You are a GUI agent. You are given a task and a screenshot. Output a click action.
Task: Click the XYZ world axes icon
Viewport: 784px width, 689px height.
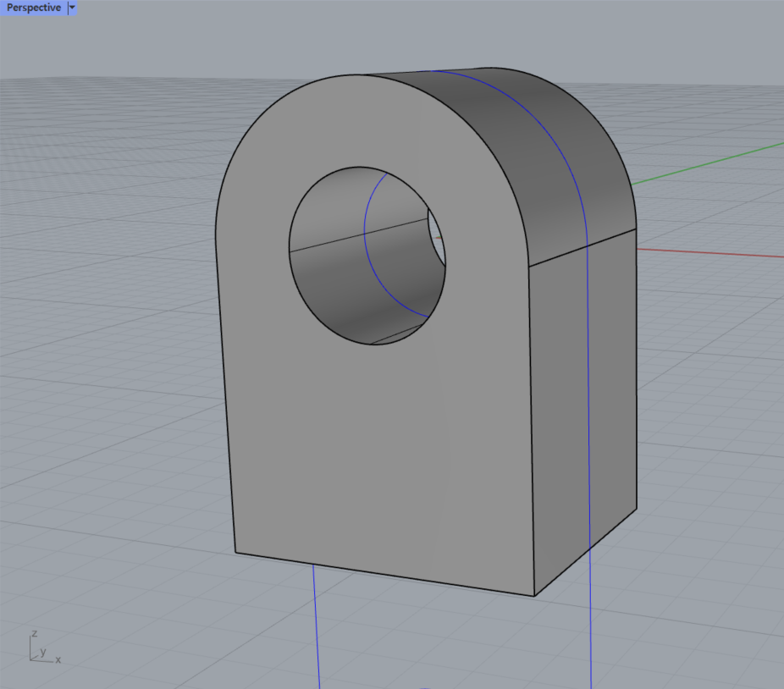pyautogui.click(x=45, y=648)
